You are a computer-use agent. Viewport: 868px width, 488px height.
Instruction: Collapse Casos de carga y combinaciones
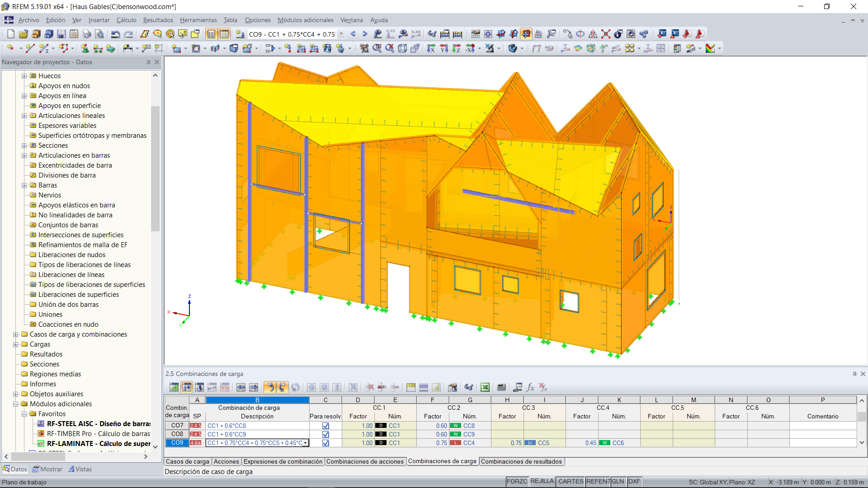pyautogui.click(x=15, y=334)
